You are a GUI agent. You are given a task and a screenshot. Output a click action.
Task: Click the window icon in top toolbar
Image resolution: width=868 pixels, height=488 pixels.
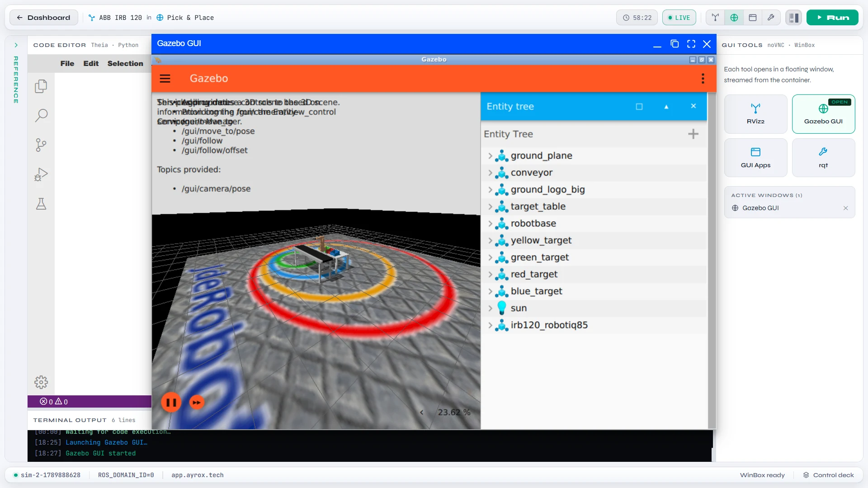(x=753, y=18)
